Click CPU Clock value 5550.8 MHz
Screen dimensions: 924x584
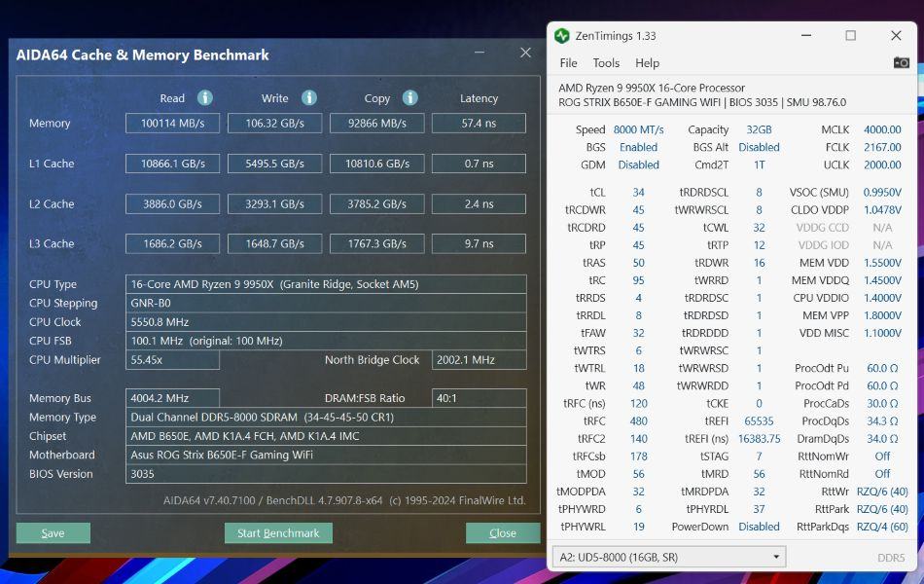point(326,322)
